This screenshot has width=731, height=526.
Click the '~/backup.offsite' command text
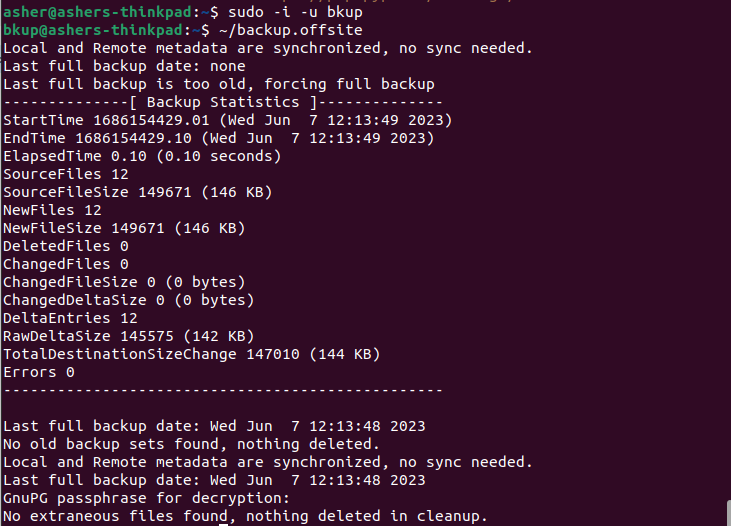(x=290, y=30)
